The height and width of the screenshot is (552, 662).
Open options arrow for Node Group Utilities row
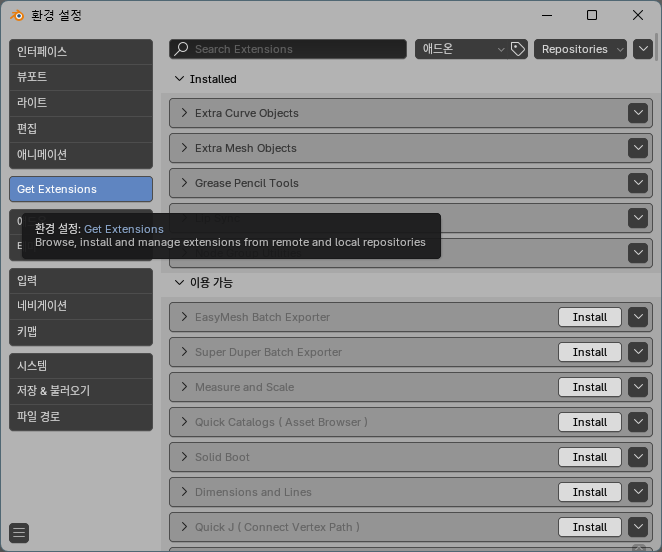coord(638,253)
